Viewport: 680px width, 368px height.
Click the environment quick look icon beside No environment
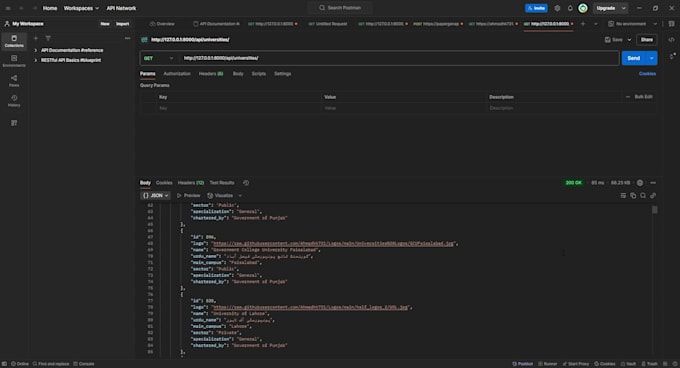point(671,24)
